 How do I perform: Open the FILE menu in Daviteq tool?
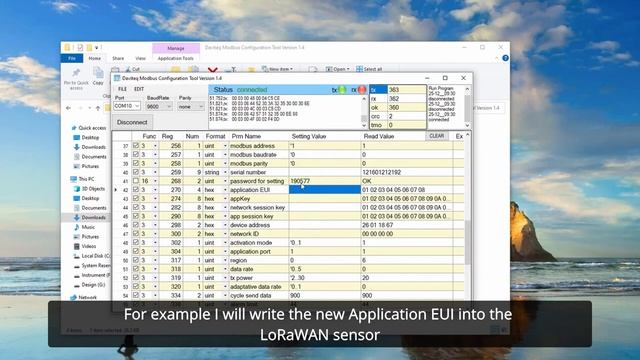click(122, 89)
